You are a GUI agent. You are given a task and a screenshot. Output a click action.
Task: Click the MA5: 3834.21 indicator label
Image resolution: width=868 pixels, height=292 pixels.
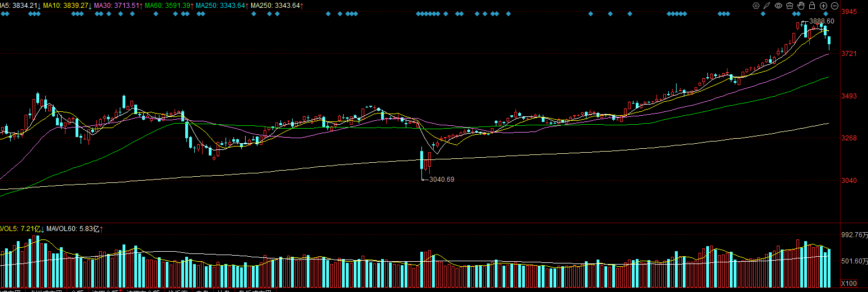(20, 5)
